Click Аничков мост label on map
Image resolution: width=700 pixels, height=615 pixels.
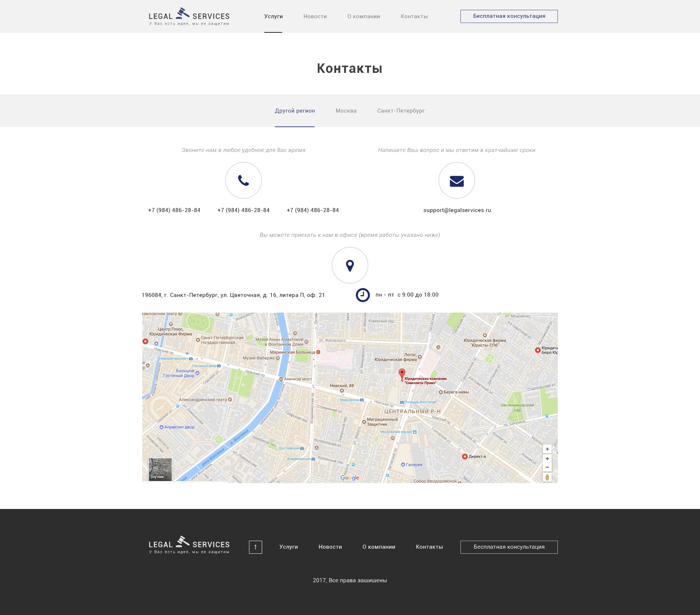click(298, 379)
